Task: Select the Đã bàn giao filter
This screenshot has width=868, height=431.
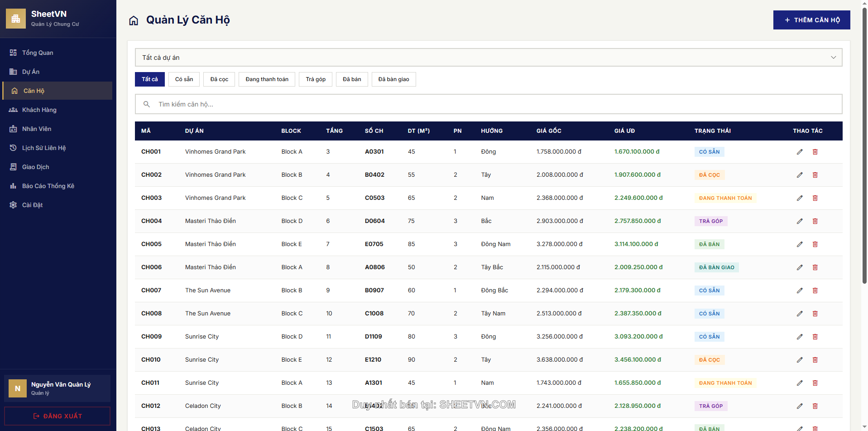Action: [x=393, y=79]
